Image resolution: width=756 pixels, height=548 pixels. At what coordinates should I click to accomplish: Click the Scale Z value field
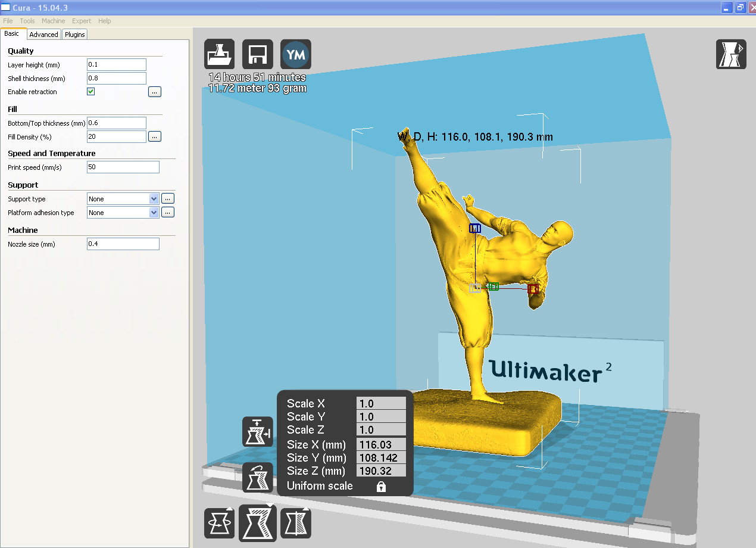click(x=381, y=430)
